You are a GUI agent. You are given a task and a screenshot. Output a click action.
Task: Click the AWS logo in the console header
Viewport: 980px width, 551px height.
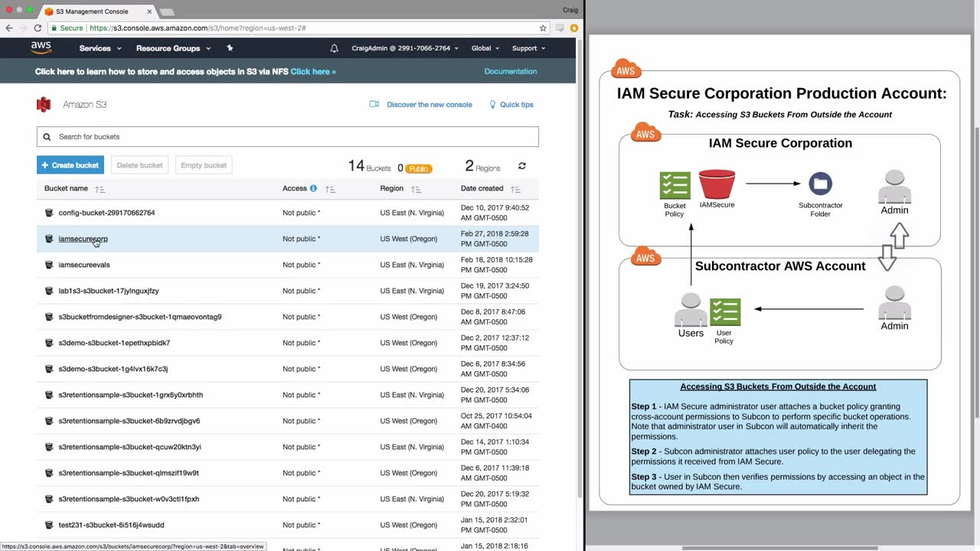[41, 47]
